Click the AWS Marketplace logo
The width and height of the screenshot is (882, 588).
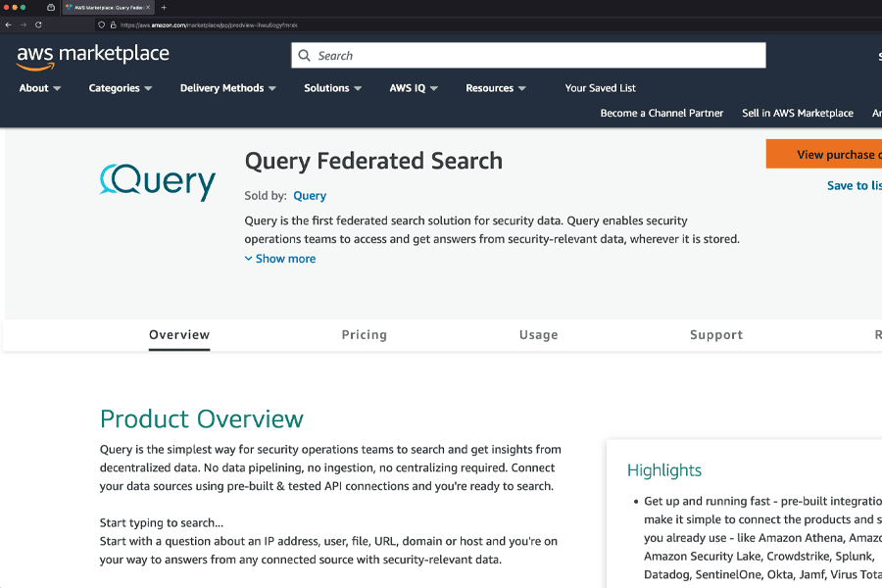click(x=92, y=56)
